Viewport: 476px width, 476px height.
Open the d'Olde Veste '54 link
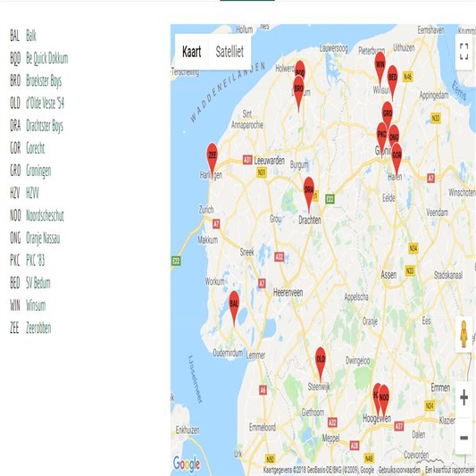click(x=45, y=103)
